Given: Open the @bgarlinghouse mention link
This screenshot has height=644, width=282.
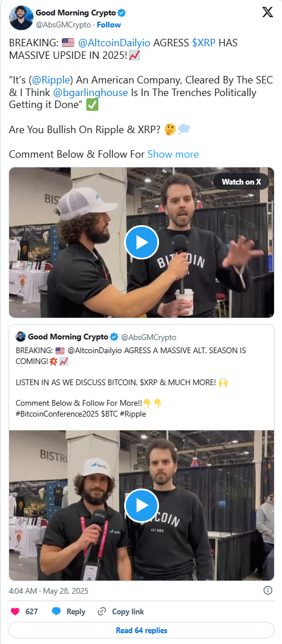Looking at the screenshot, I should pos(96,93).
